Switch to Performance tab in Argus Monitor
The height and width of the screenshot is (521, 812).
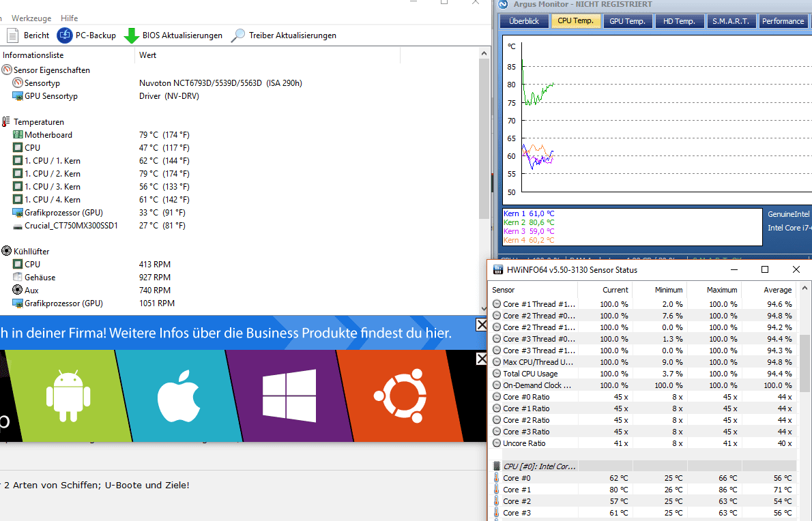tap(783, 21)
